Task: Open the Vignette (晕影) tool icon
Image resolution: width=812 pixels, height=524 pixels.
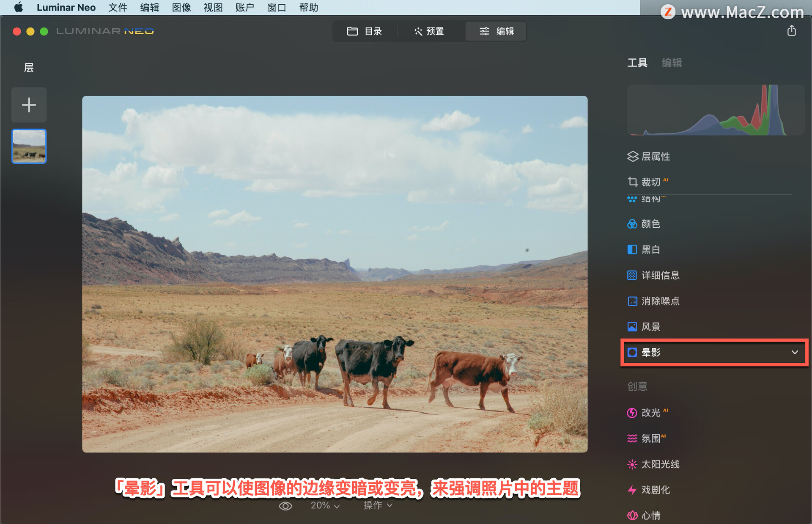Action: (632, 353)
